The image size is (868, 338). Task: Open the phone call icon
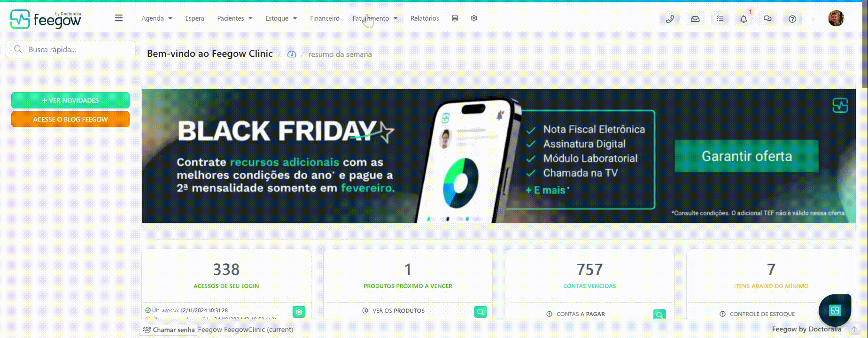pyautogui.click(x=670, y=19)
